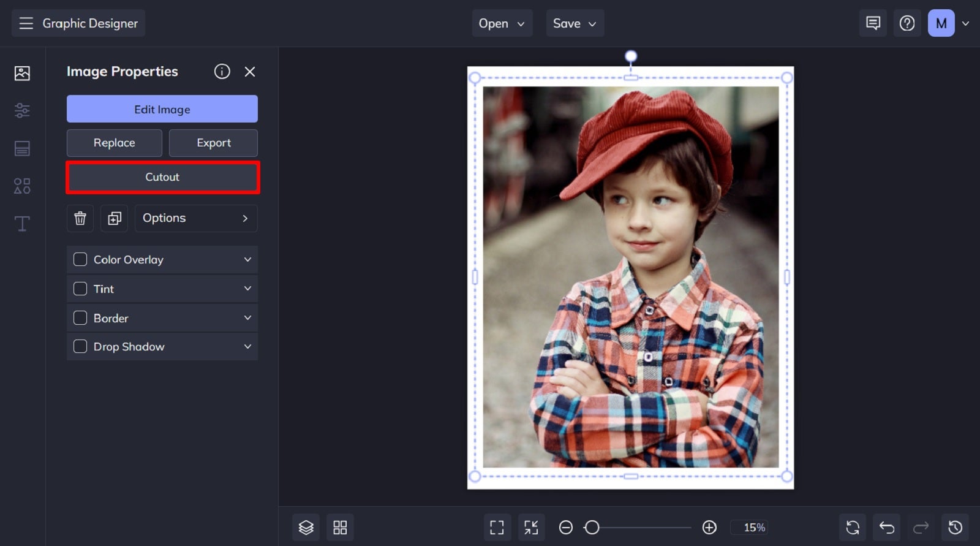Open the Open menu
Image resolution: width=980 pixels, height=546 pixels.
point(502,23)
